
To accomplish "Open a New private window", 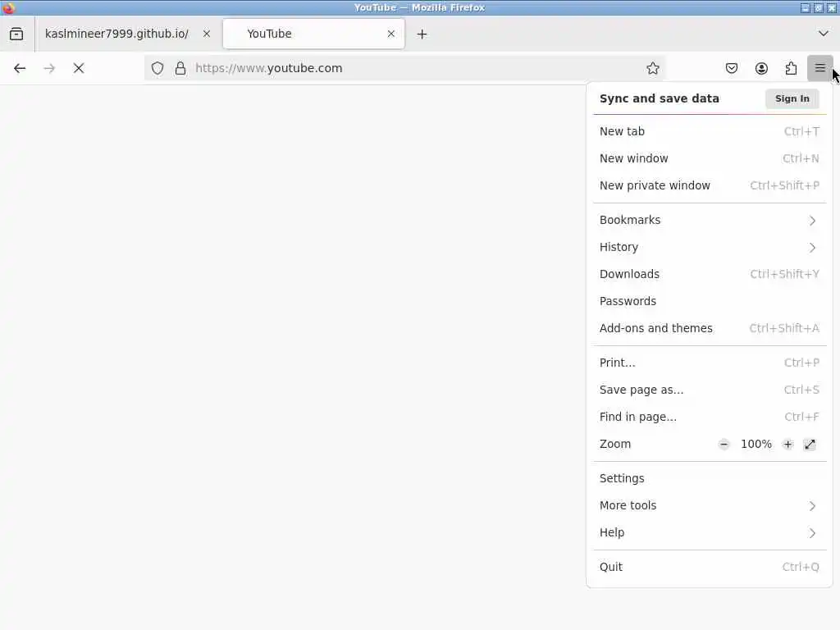I will [x=710, y=185].
